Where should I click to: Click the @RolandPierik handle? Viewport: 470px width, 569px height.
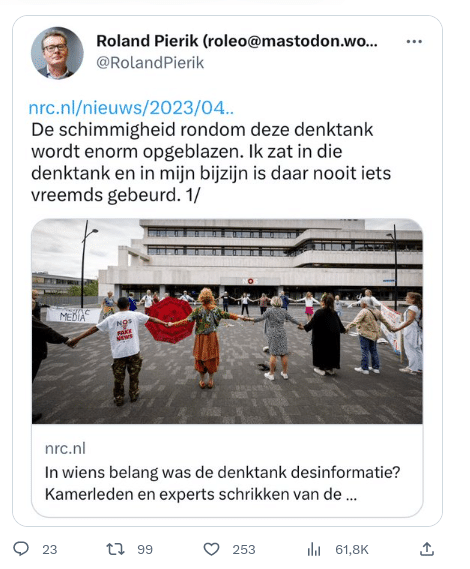point(150,63)
